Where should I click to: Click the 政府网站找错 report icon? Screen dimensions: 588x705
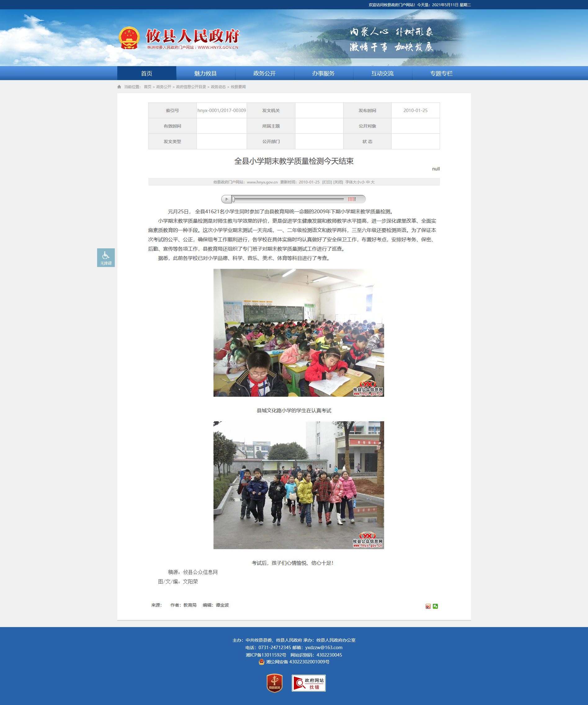click(x=308, y=683)
